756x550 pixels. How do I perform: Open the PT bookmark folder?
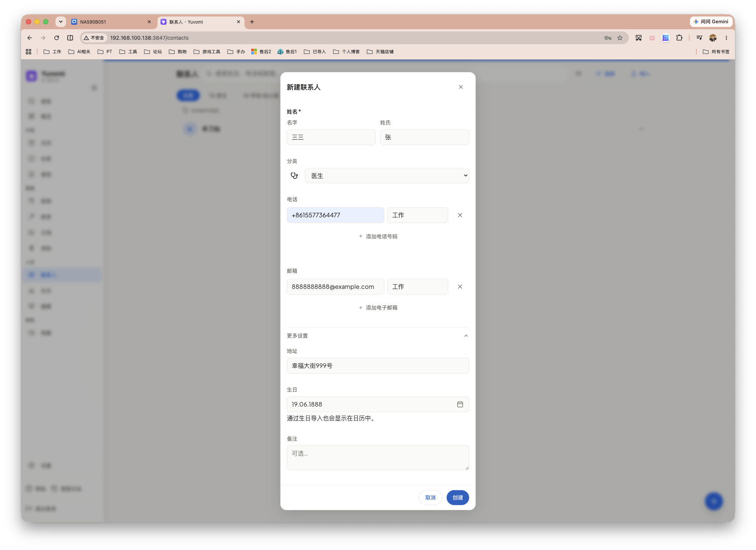[105, 52]
